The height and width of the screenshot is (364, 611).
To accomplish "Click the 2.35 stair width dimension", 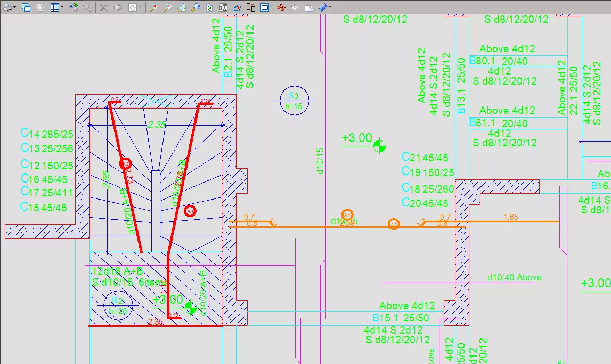I will [156, 125].
